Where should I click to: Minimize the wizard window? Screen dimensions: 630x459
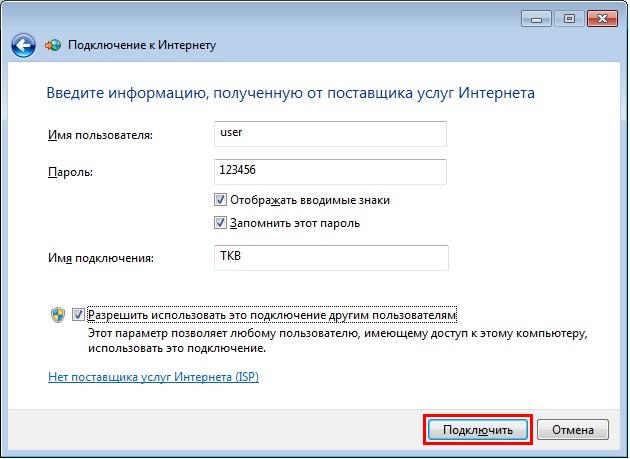pyautogui.click(x=536, y=18)
